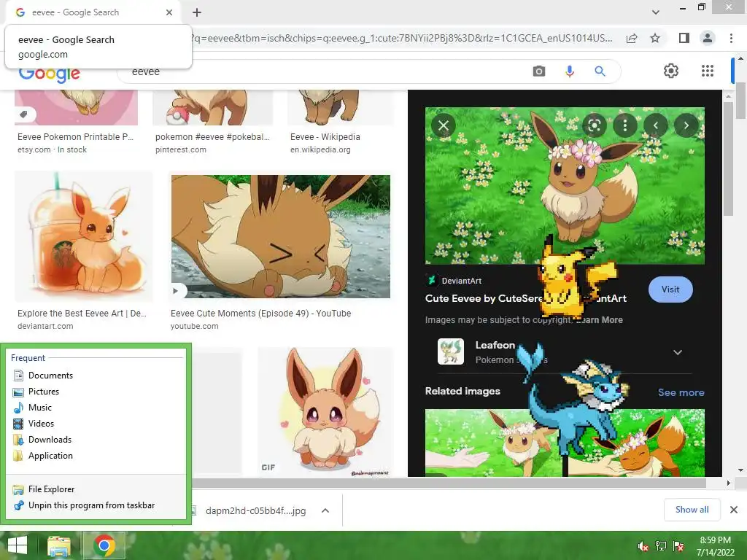The height and width of the screenshot is (560, 747).
Task: Open the action center flag icon
Action: (x=678, y=546)
